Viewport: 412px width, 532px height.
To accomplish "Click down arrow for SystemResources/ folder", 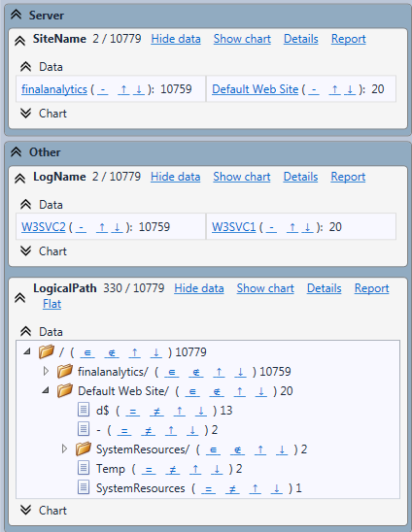I will tap(282, 450).
